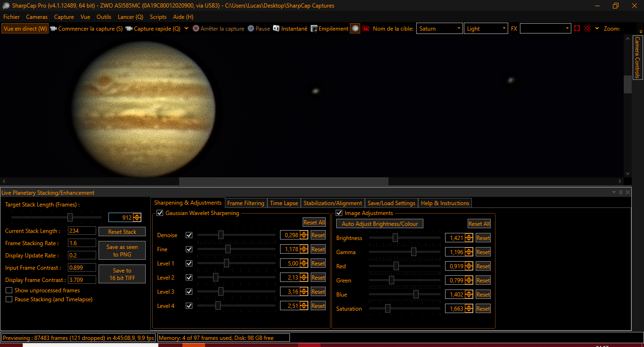Switch to the Frame Filtering tab
Image resolution: width=644 pixels, height=347 pixels.
[246, 203]
